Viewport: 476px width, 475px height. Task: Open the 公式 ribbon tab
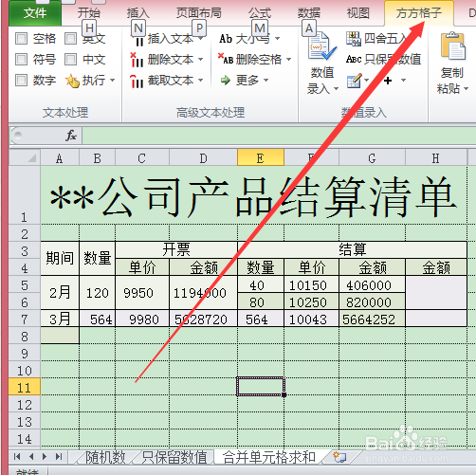coord(260,13)
